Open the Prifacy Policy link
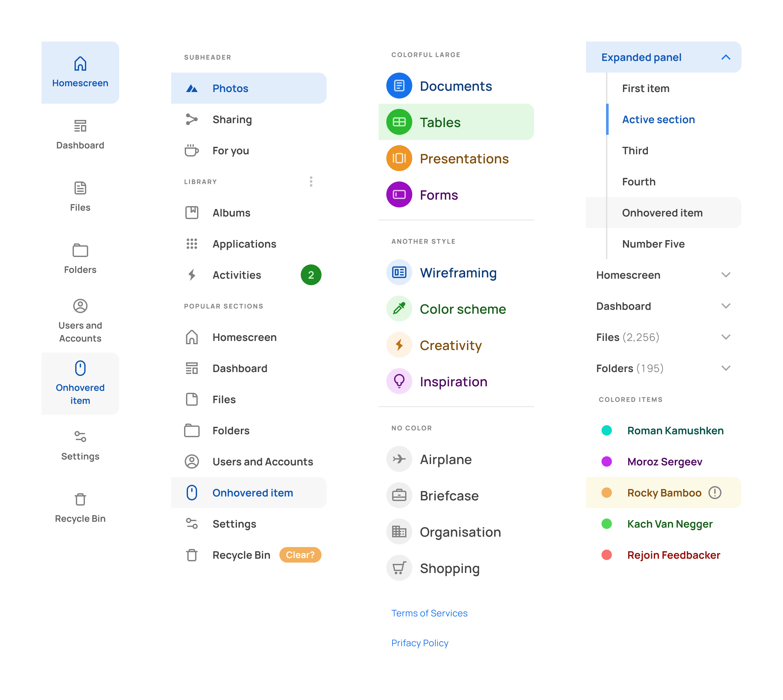Viewport: 783px width, 700px height. pyautogui.click(x=420, y=643)
